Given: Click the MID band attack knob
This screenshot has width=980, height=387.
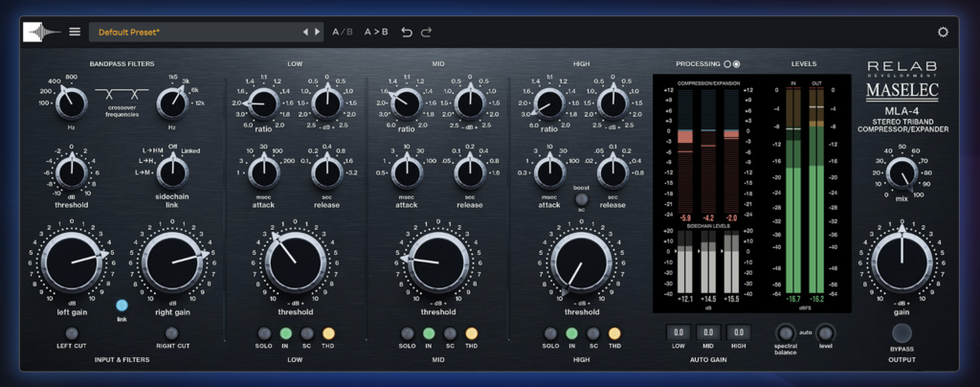Looking at the screenshot, I should point(407,172).
